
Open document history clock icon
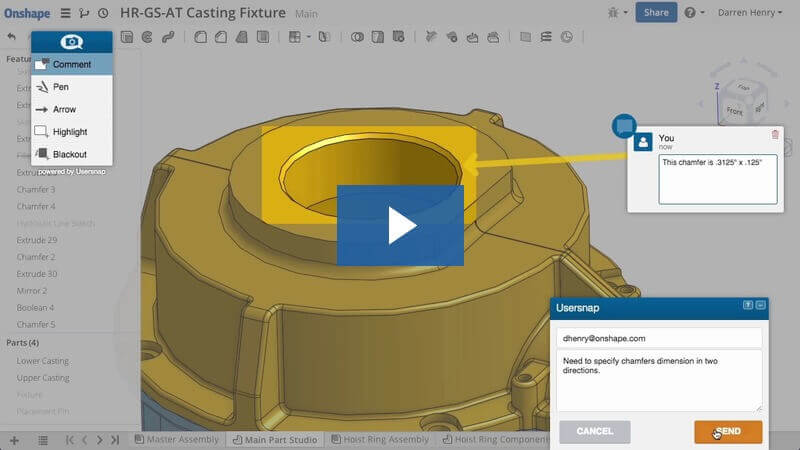(x=103, y=13)
